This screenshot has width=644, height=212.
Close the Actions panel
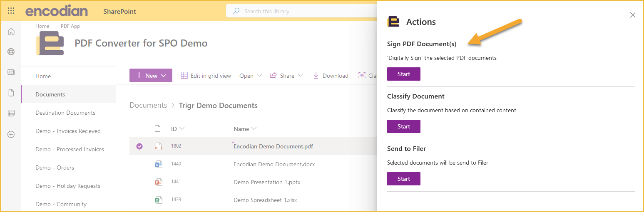[x=633, y=15]
